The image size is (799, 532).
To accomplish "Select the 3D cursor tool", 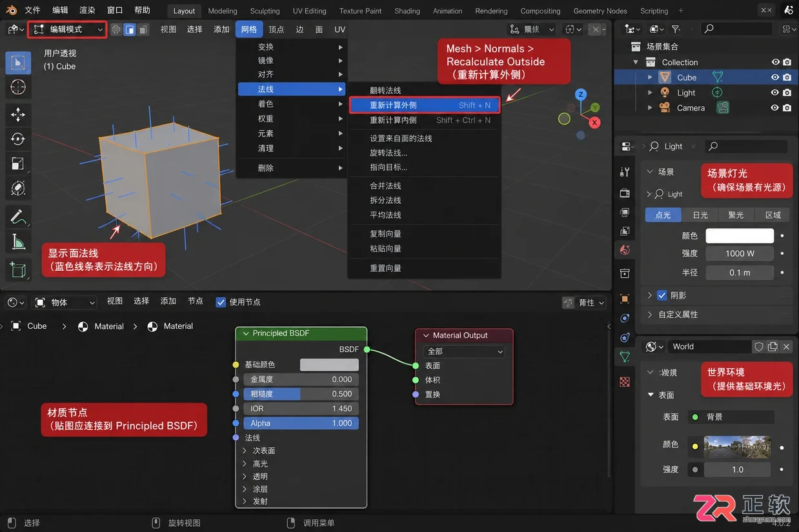I will pyautogui.click(x=18, y=87).
